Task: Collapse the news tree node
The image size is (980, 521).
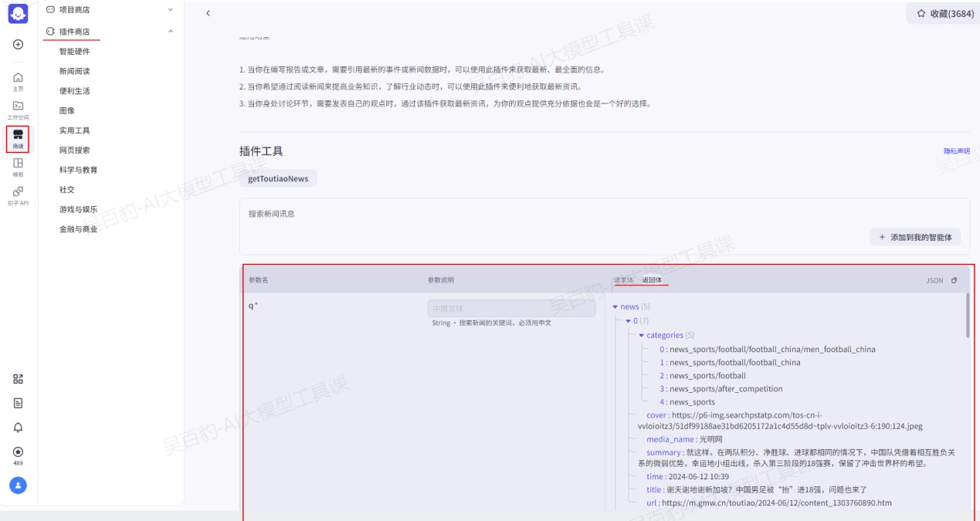Action: (x=615, y=307)
